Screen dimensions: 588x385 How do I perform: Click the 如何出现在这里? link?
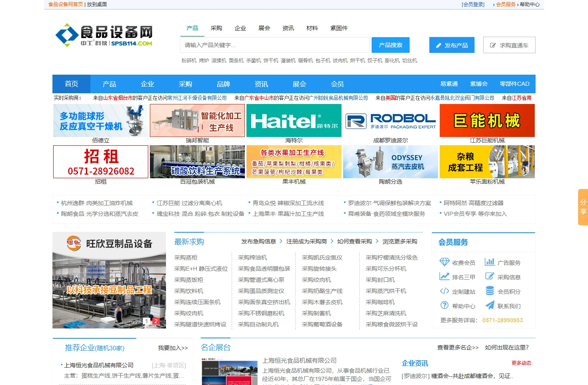507,347
